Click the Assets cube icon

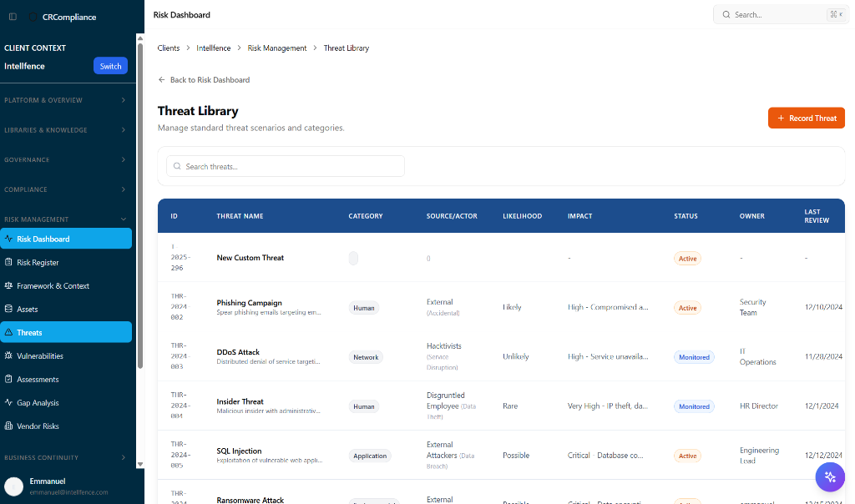coord(9,310)
